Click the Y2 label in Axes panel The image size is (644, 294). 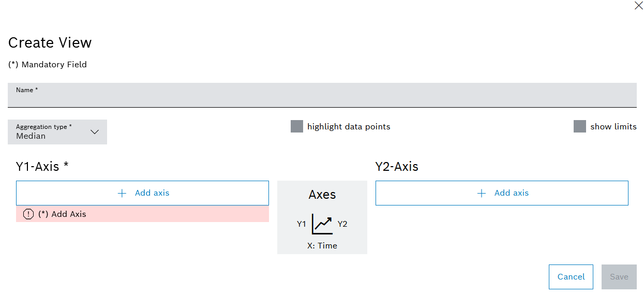(342, 224)
